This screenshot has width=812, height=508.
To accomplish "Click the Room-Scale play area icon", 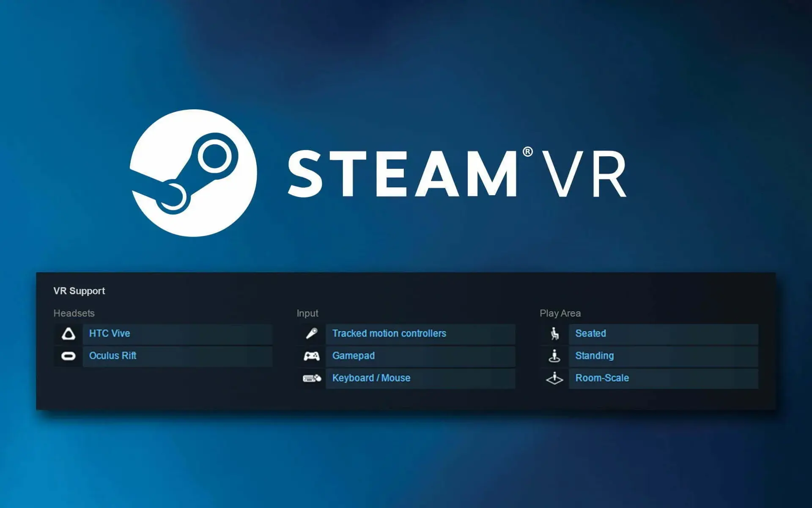I will click(554, 378).
